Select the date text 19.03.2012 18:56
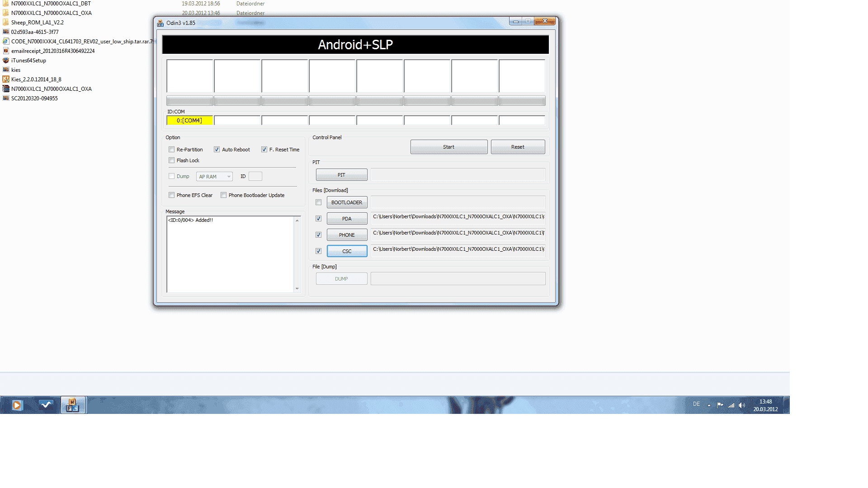The image size is (868, 488). coord(201,3)
